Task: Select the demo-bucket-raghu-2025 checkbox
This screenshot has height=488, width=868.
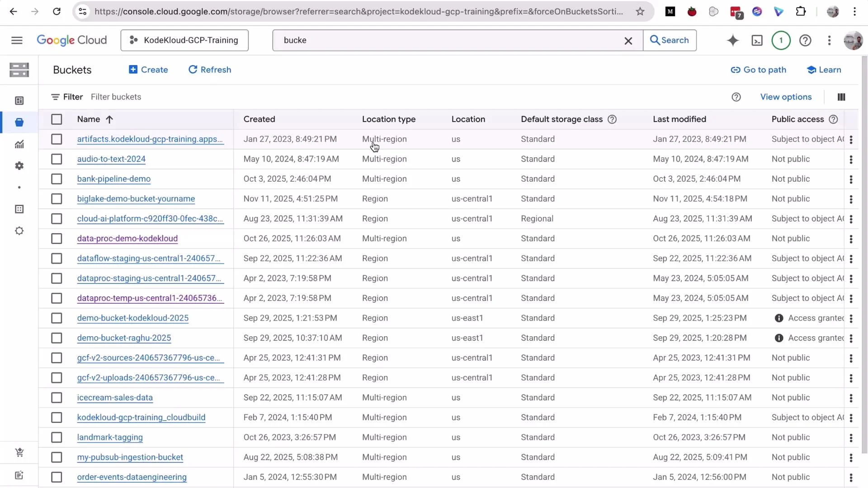Action: (57, 338)
